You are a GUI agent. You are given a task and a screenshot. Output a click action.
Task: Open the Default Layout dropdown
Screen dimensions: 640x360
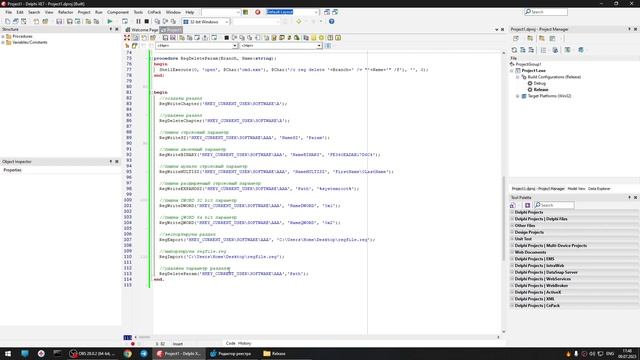(x=316, y=12)
